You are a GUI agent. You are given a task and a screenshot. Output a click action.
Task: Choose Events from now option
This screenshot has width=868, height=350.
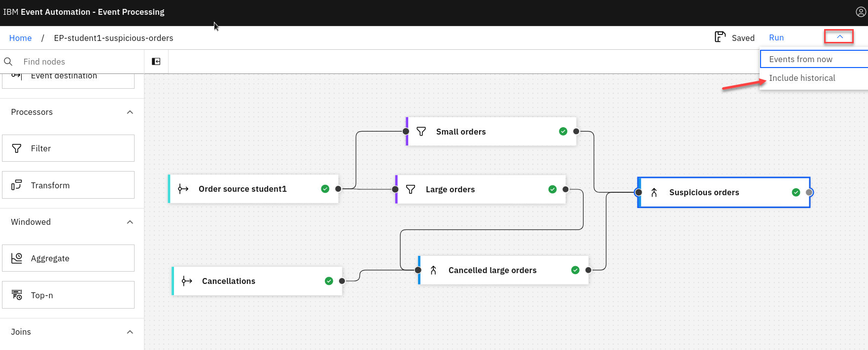(x=800, y=59)
